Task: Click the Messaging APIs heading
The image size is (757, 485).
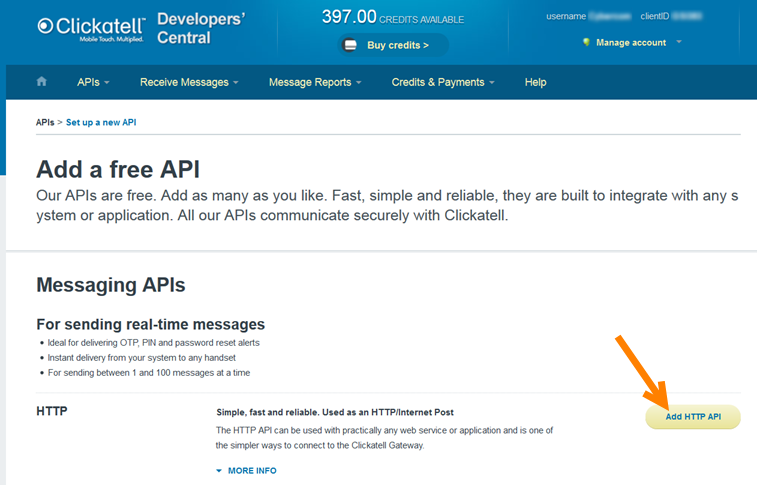Action: (111, 285)
